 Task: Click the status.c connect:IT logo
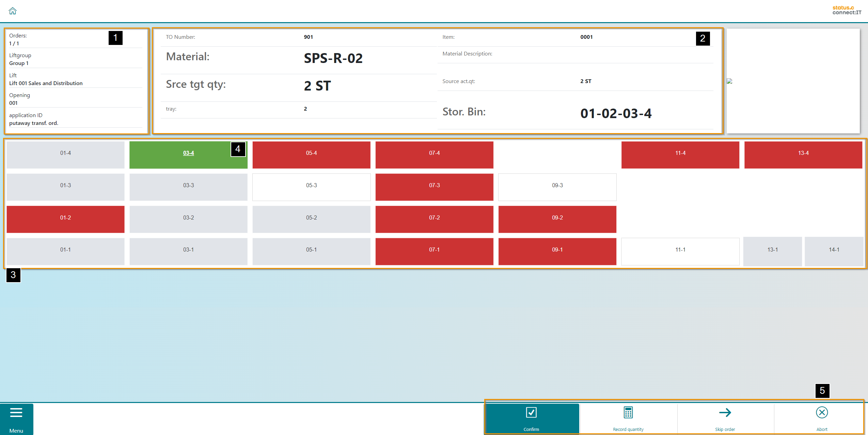[x=847, y=10]
